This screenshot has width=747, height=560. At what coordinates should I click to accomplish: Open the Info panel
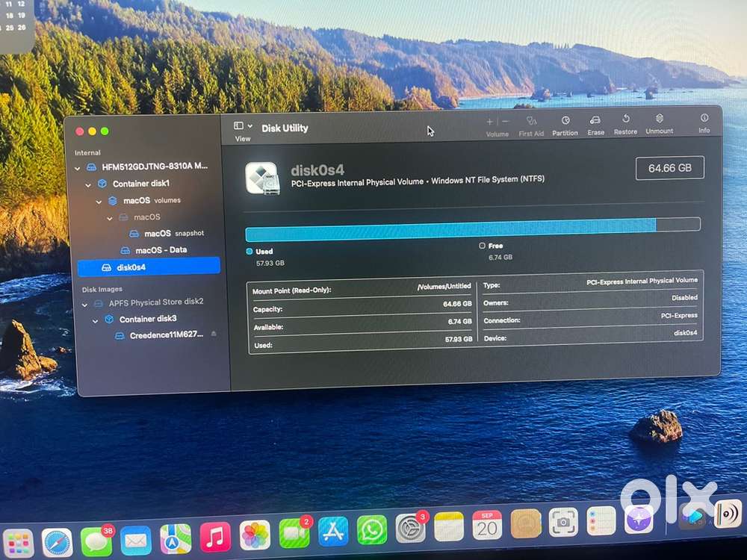point(704,118)
